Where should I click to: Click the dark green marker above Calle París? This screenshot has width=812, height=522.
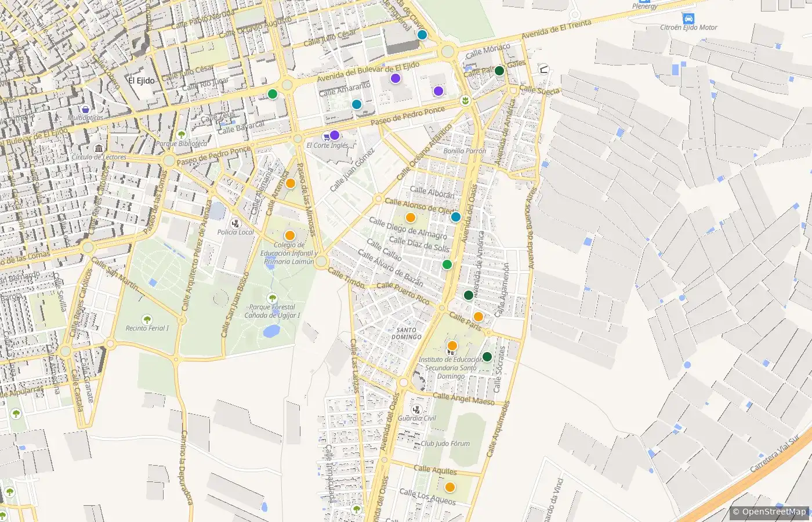[x=469, y=295]
